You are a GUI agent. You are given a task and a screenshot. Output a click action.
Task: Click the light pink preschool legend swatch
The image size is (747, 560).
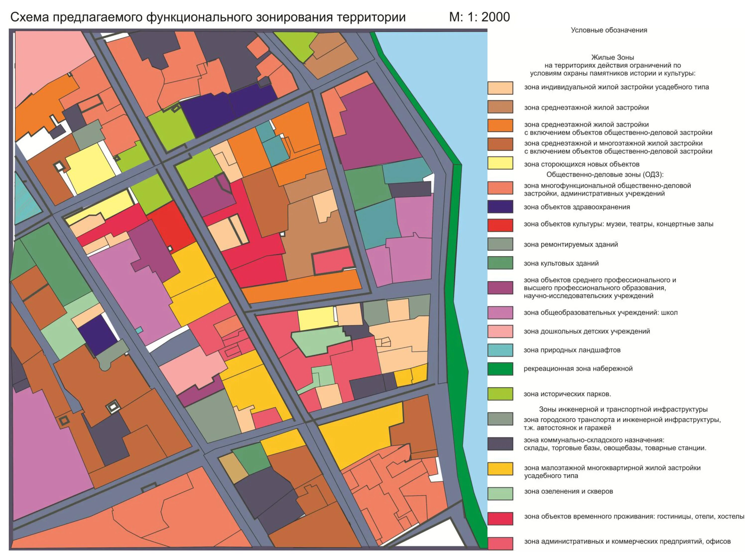[500, 332]
